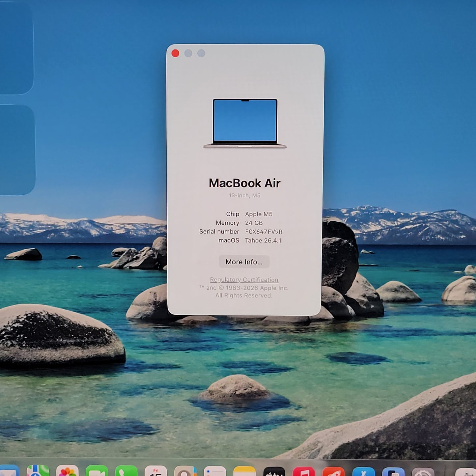Click the More Info... button
The height and width of the screenshot is (476, 476).
tap(244, 262)
